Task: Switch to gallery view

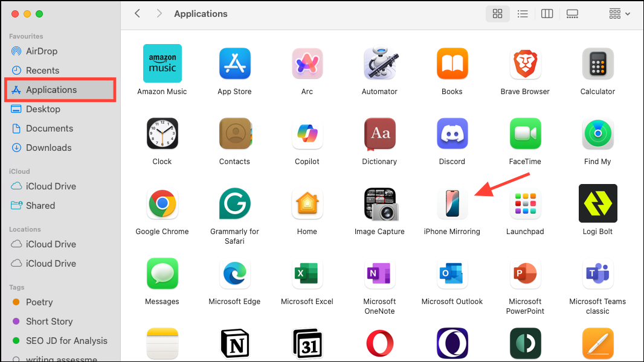Action: [572, 14]
